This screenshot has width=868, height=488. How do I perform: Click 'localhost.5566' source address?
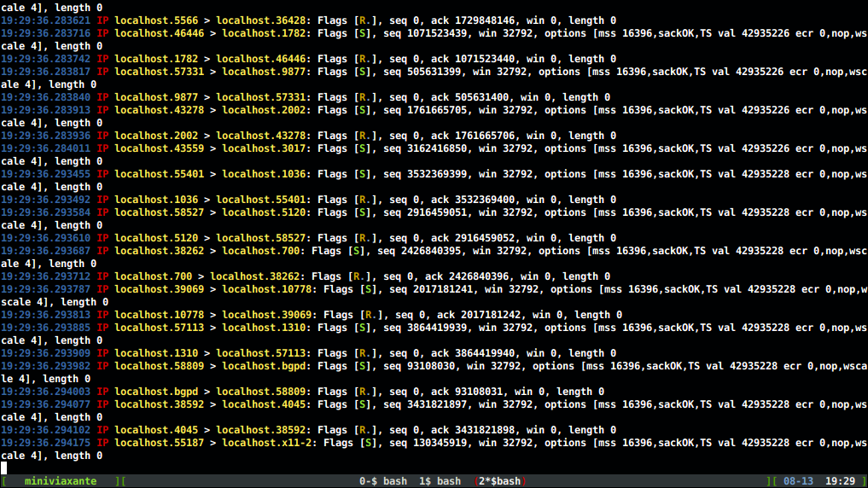156,20
